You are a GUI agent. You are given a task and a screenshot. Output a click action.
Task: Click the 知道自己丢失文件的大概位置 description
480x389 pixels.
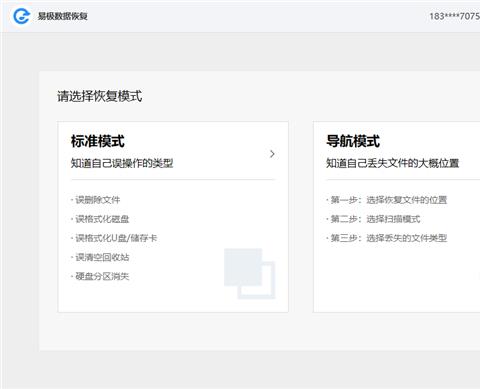click(392, 163)
